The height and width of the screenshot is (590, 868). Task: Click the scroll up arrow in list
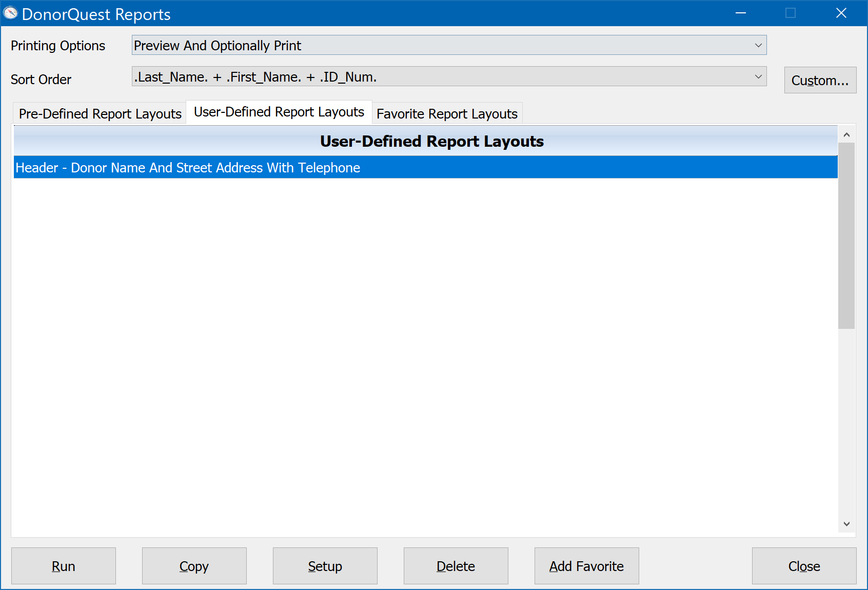click(x=846, y=134)
